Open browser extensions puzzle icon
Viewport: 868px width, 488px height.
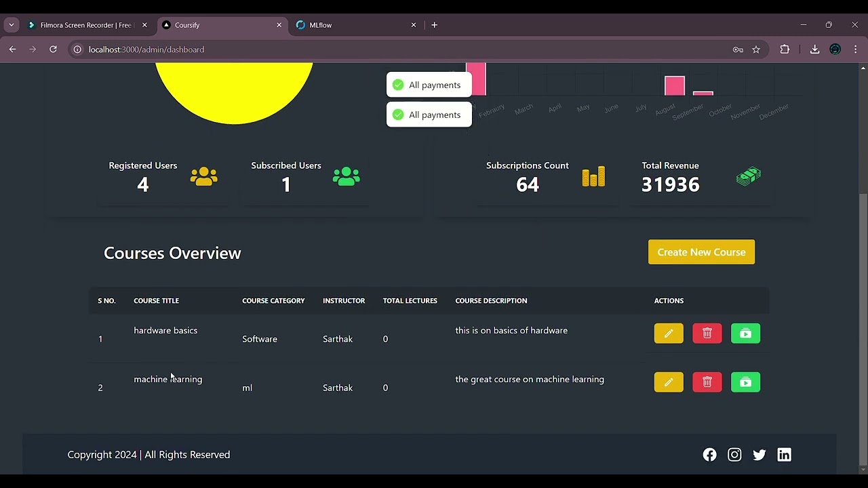(785, 49)
